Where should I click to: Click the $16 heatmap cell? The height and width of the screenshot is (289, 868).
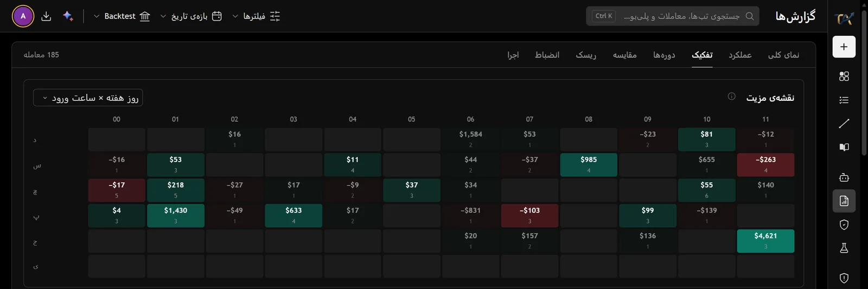click(x=234, y=139)
